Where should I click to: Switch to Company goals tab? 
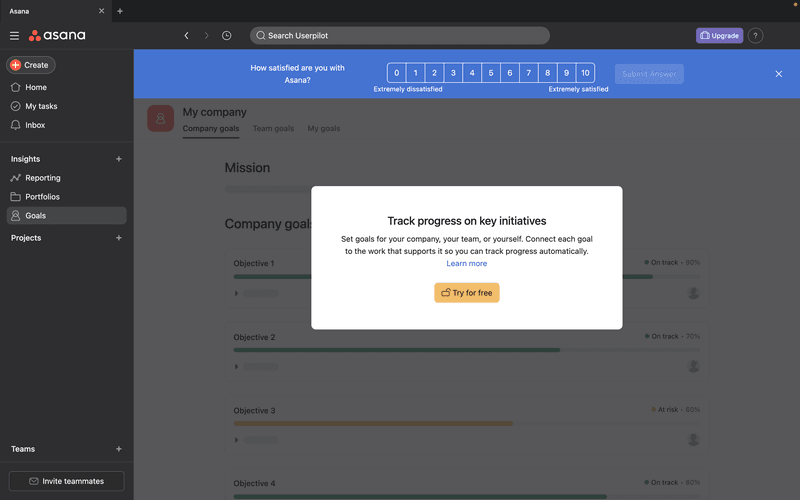(211, 129)
